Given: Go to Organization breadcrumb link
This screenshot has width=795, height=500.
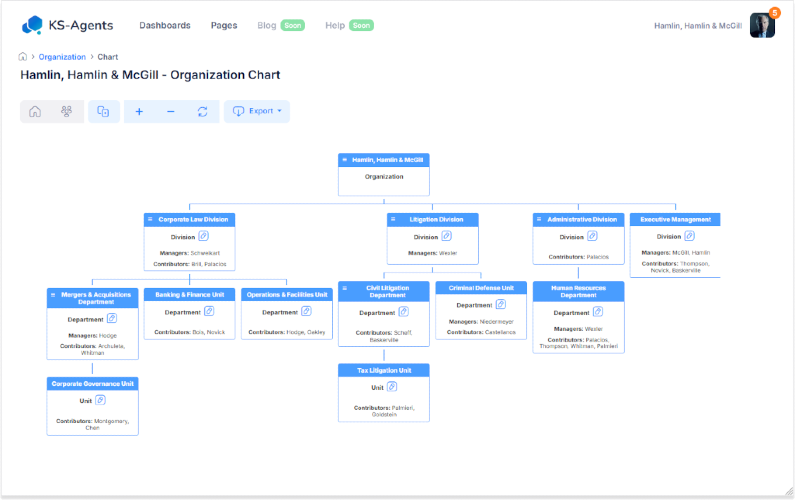Looking at the screenshot, I should tap(62, 57).
